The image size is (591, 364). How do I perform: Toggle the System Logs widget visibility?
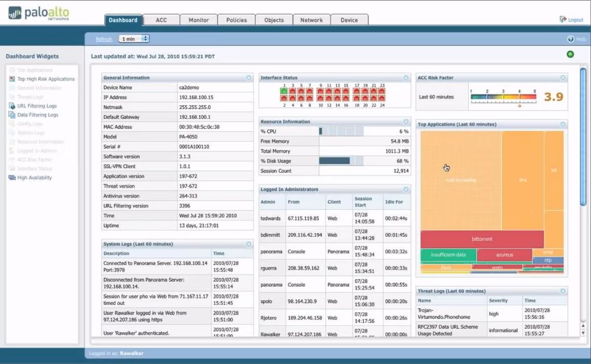pos(248,243)
